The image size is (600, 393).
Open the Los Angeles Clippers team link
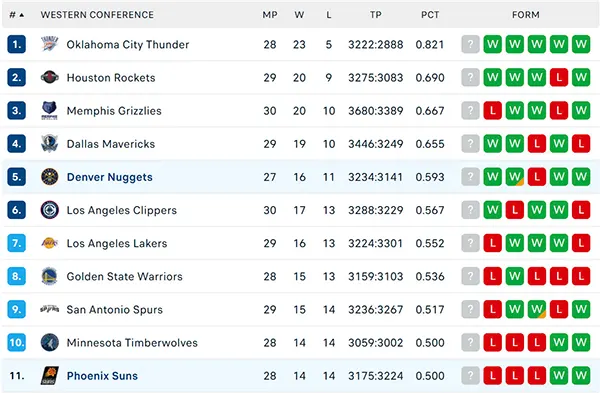click(x=122, y=210)
